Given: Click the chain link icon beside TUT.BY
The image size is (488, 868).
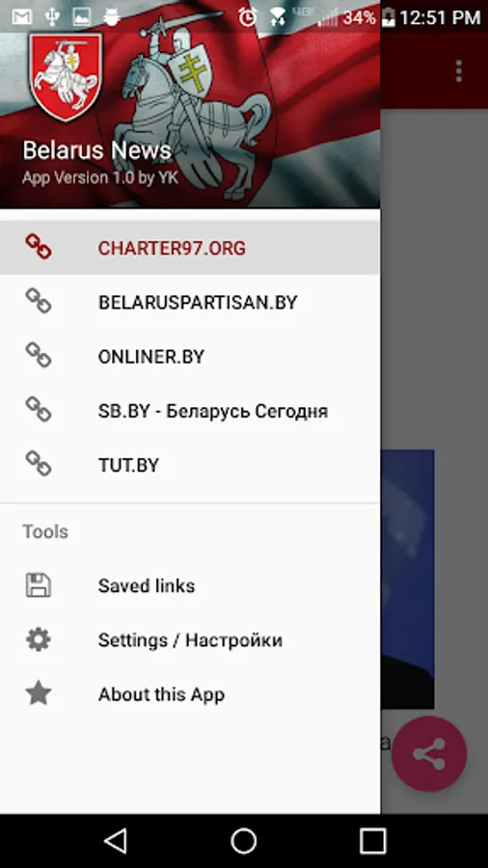Looking at the screenshot, I should click(x=39, y=464).
